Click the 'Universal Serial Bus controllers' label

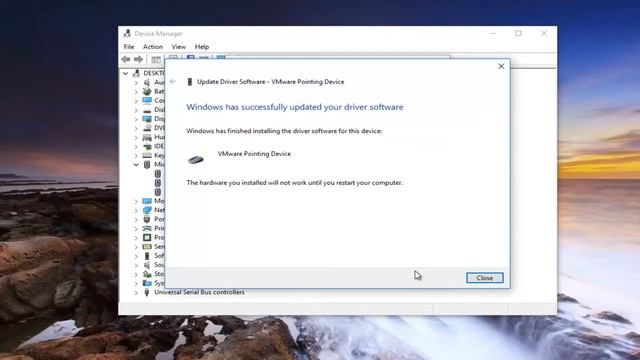click(199, 292)
